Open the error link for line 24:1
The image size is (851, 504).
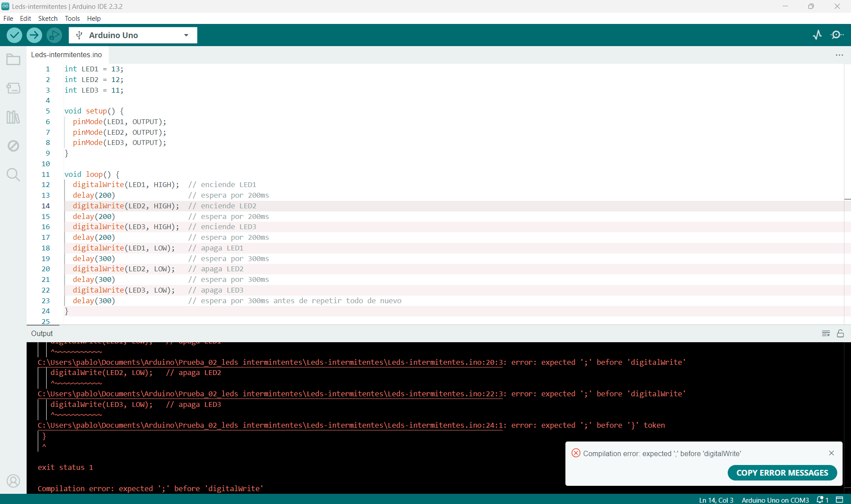pyautogui.click(x=270, y=425)
